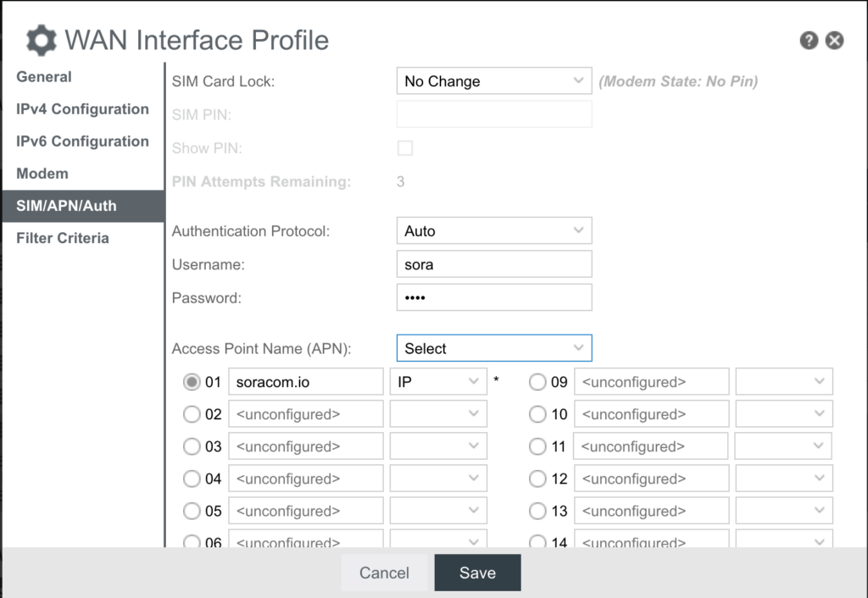Expand the Authentication Protocol dropdown
Viewport: 868px width, 598px height.
pyautogui.click(x=493, y=231)
